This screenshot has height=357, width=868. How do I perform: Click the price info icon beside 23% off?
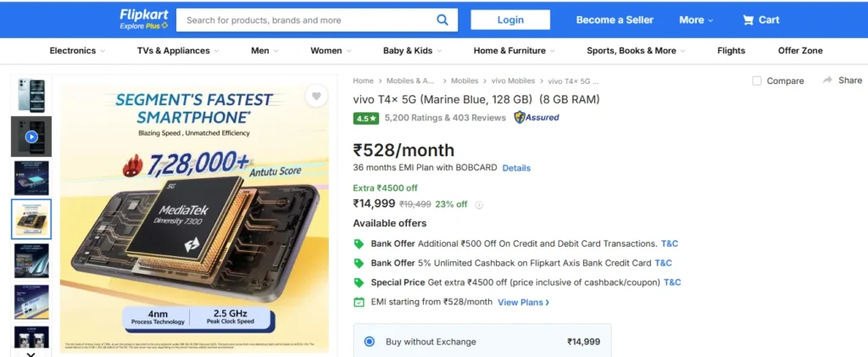pyautogui.click(x=480, y=205)
